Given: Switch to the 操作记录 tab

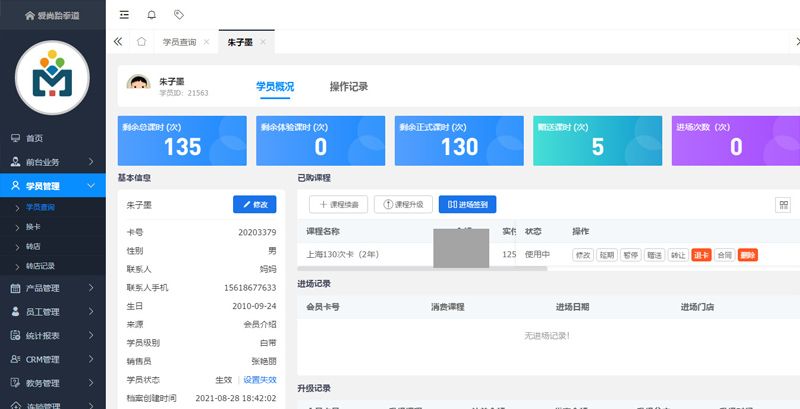Looking at the screenshot, I should point(348,87).
